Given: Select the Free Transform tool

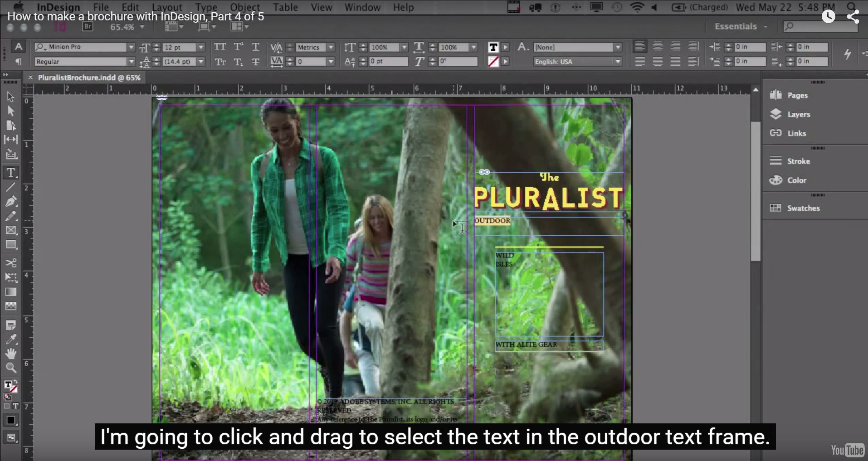Looking at the screenshot, I should (10, 277).
